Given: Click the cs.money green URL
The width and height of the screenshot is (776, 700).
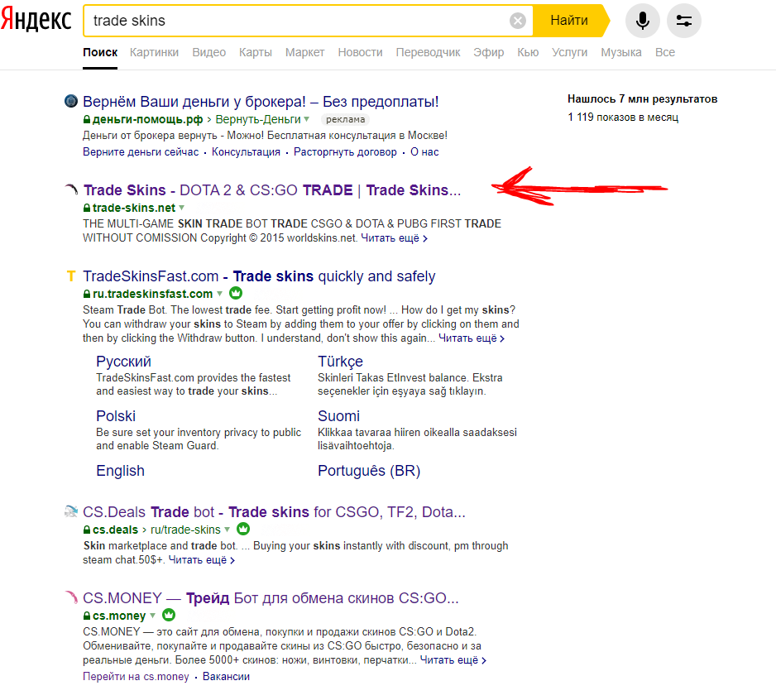Looking at the screenshot, I should (119, 616).
